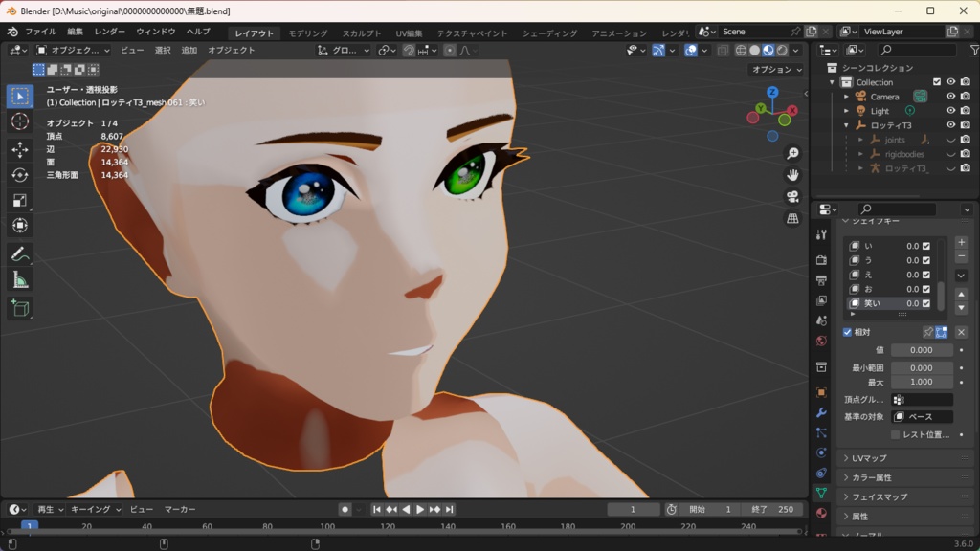Select the Transform tool
This screenshot has width=980, height=551.
click(x=20, y=226)
